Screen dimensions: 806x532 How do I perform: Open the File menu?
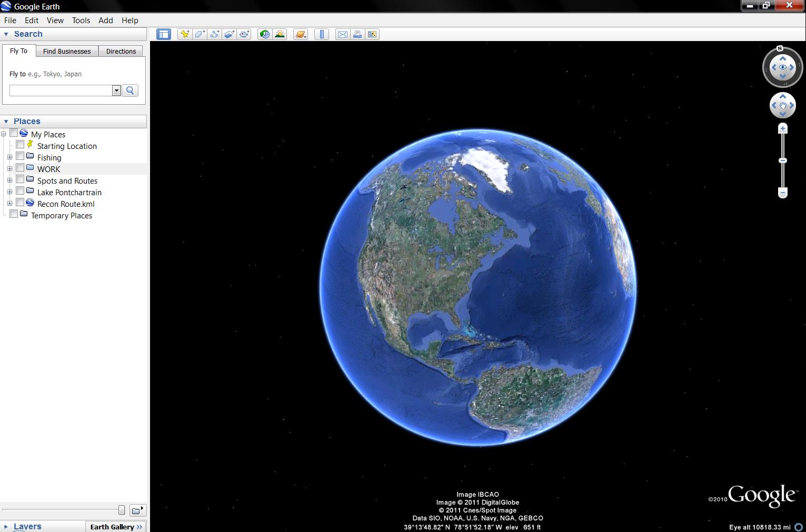10,21
